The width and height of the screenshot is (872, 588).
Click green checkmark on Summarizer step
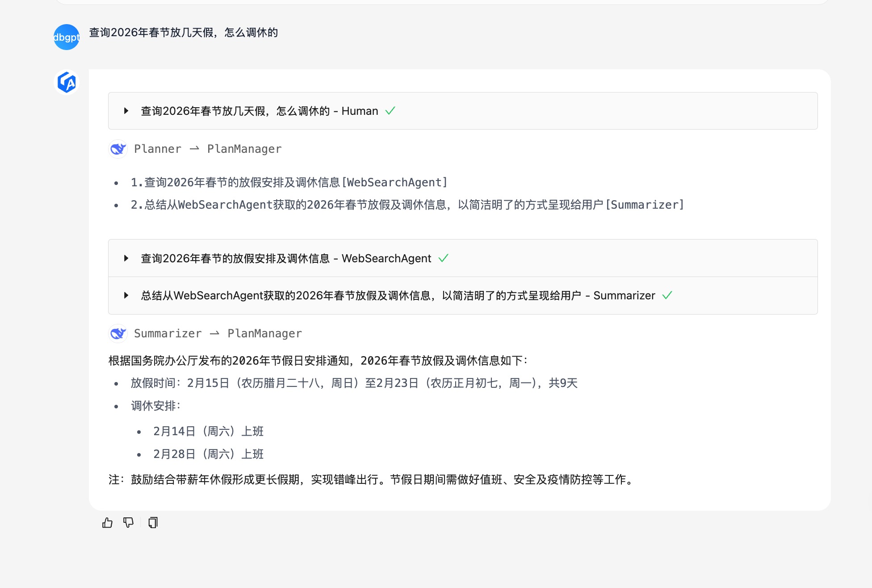[x=667, y=295]
